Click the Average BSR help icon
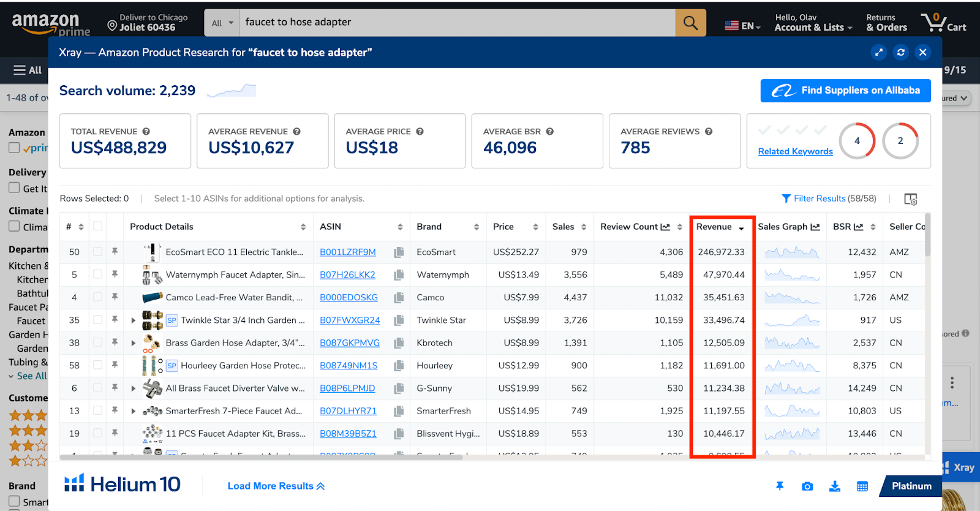This screenshot has height=511, width=980. (550, 131)
